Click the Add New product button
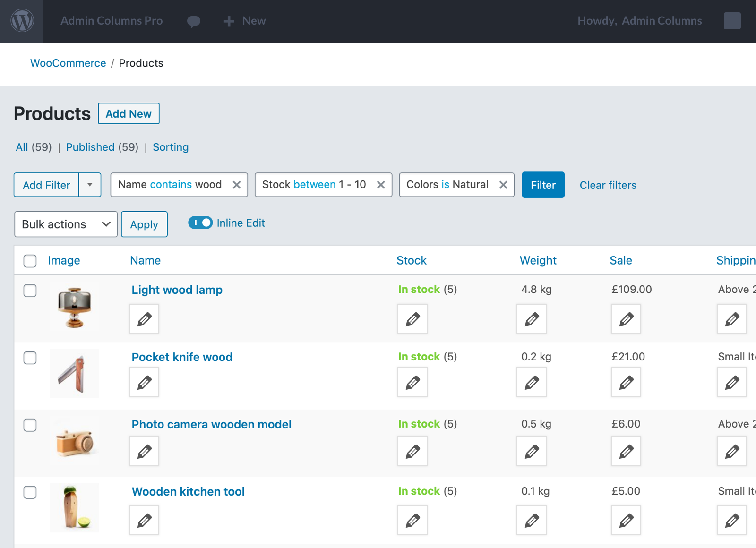This screenshot has height=548, width=756. [x=129, y=113]
